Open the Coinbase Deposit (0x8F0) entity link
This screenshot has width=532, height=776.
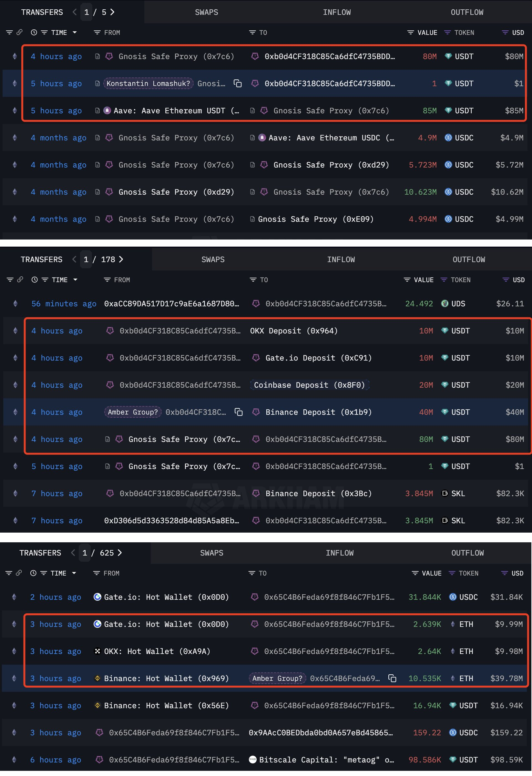pyautogui.click(x=310, y=385)
